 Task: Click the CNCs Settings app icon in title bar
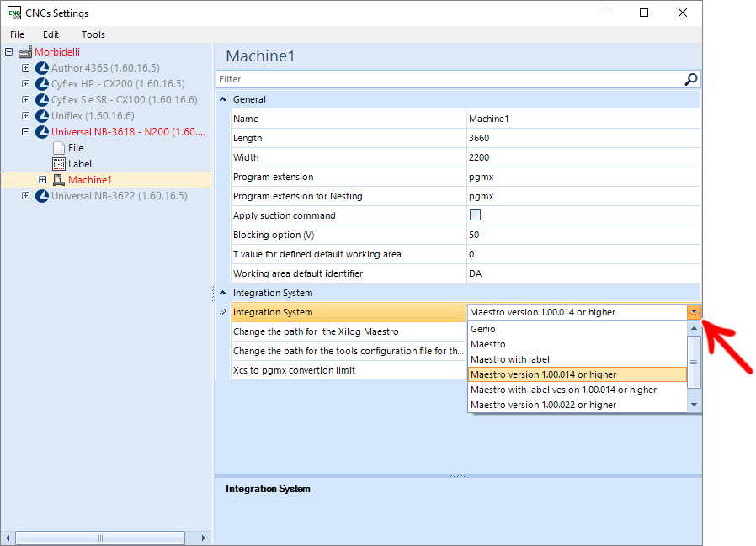coord(14,13)
